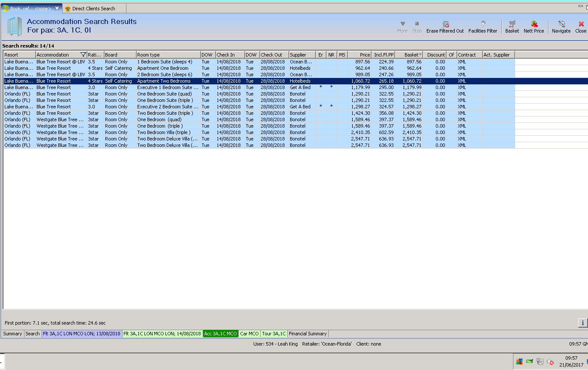Close the Book. ref. tab
The height and width of the screenshot is (370, 588).
(57, 8)
